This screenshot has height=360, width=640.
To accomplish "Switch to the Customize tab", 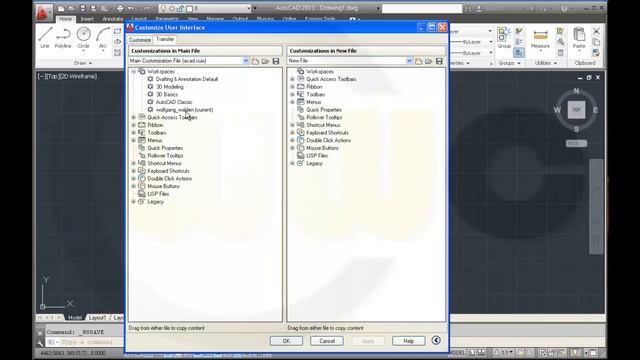I will pos(140,40).
